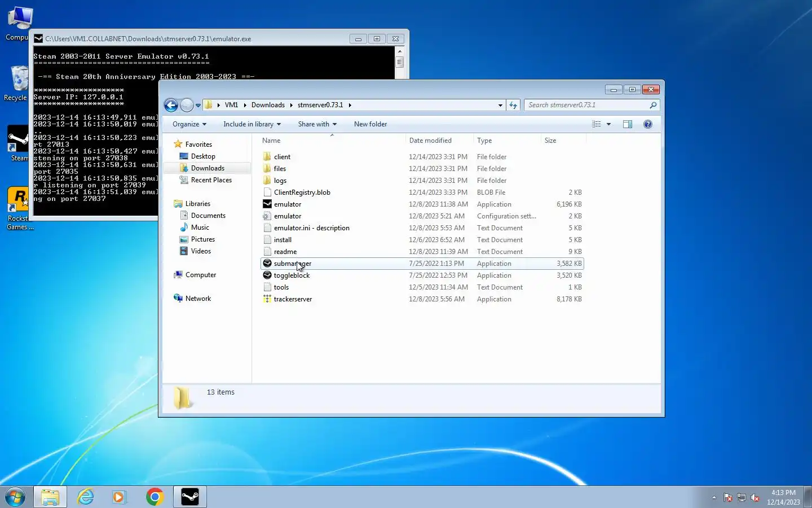Open the recent pages dropdown beside Forward
The width and height of the screenshot is (812, 508).
[x=198, y=106]
